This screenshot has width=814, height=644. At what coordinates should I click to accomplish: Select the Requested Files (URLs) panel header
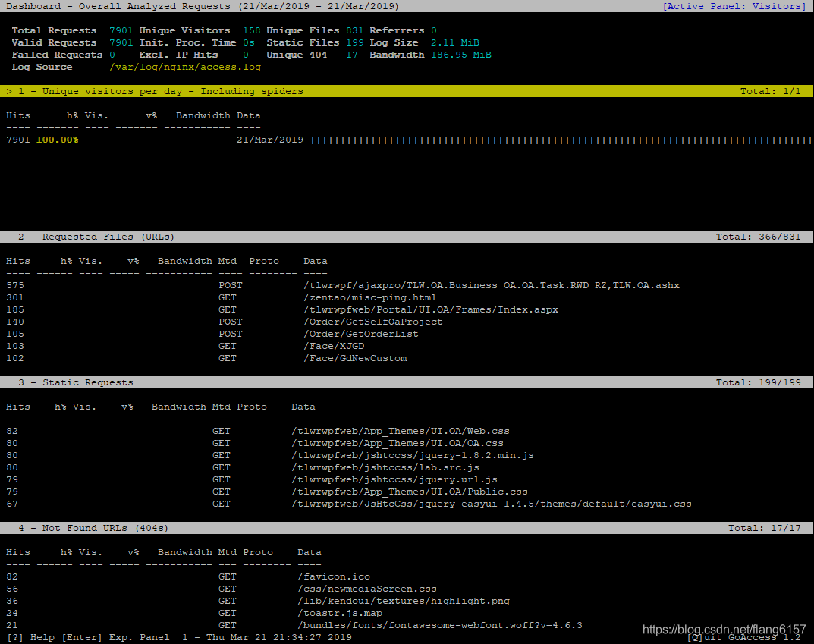(x=407, y=237)
